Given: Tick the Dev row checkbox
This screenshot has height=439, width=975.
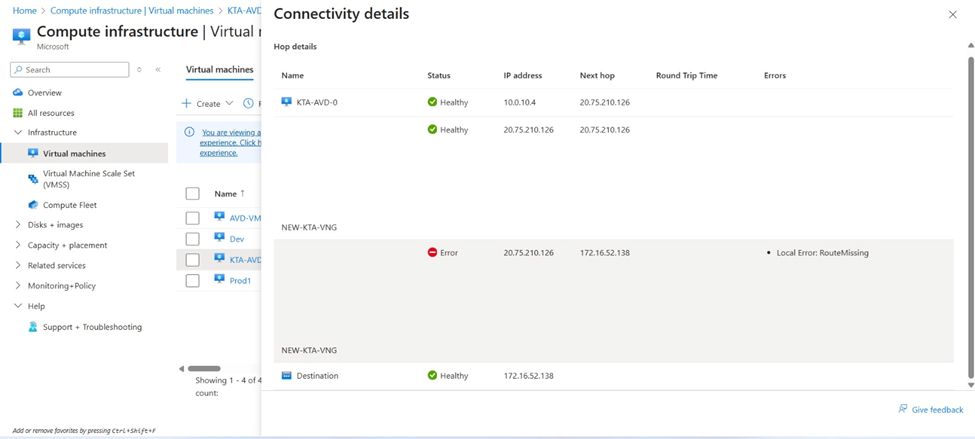Looking at the screenshot, I should [193, 239].
